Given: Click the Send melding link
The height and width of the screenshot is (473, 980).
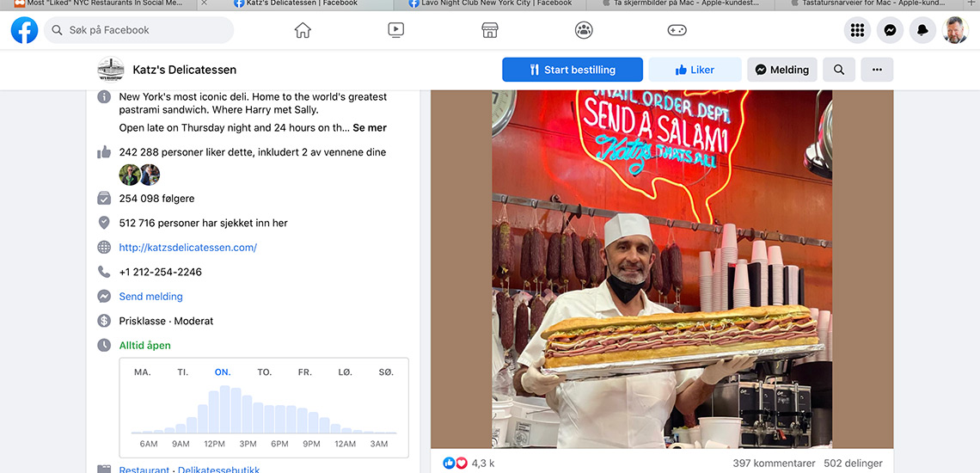Looking at the screenshot, I should [x=150, y=297].
